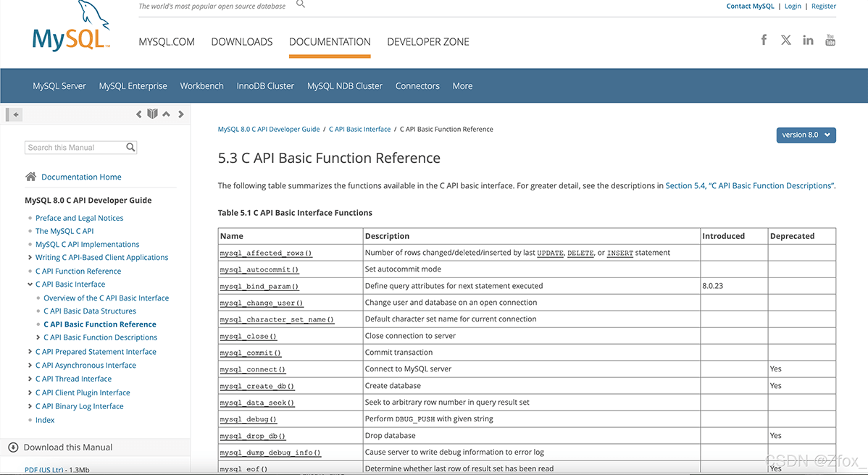Screen dimensions: 868x475
Task: Collapse the C API Basic Interface section
Action: (30, 285)
